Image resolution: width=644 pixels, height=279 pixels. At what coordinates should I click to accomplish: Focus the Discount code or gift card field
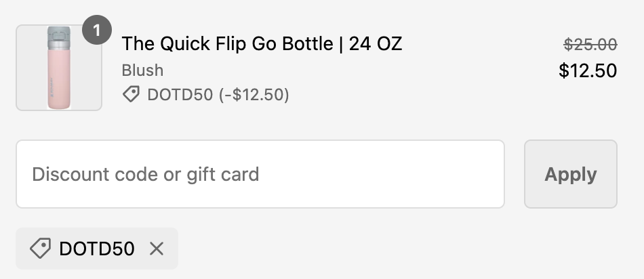click(260, 174)
